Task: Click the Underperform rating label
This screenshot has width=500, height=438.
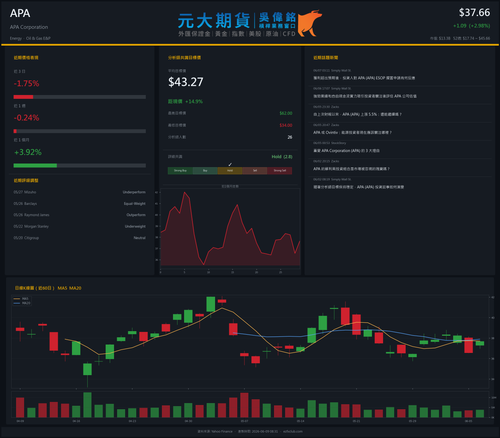Action: (134, 192)
